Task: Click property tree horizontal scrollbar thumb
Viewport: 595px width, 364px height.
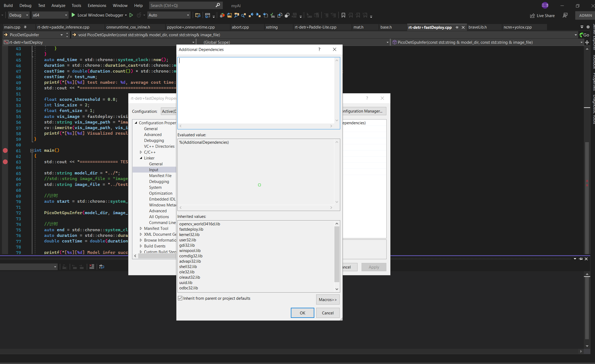Action: pyautogui.click(x=157, y=256)
